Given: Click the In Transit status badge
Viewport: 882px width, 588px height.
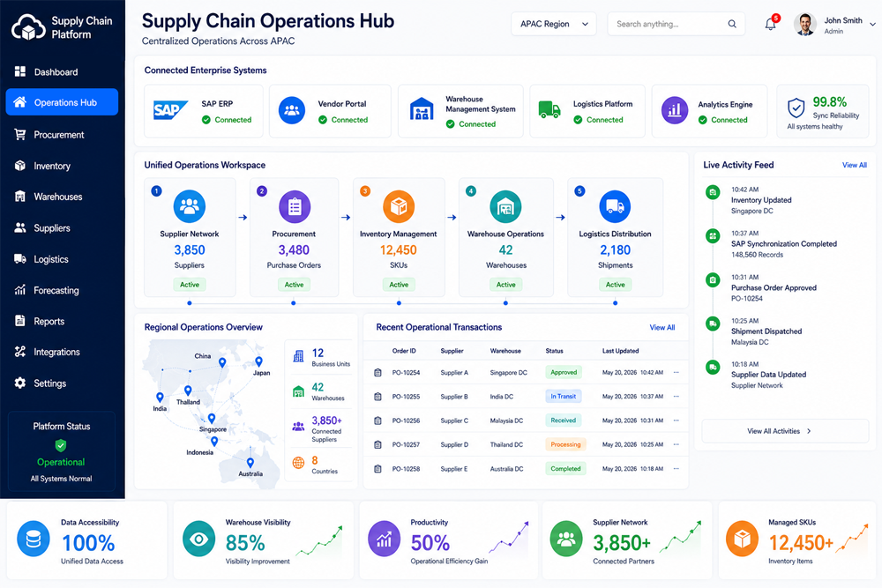Looking at the screenshot, I should coord(563,397).
